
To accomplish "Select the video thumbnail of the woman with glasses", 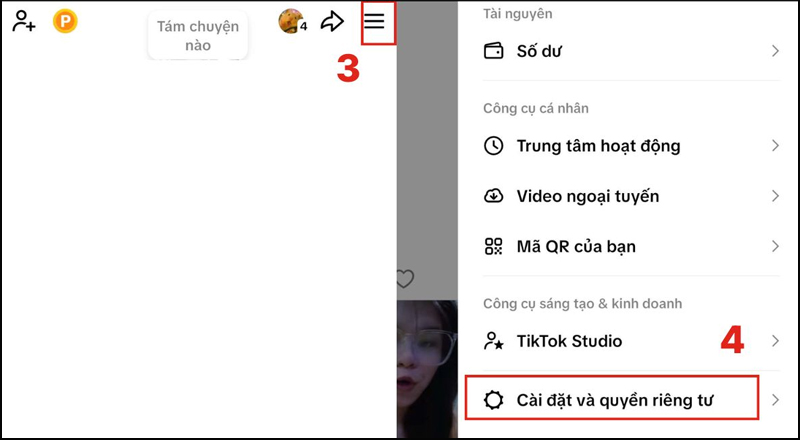I will [427, 369].
